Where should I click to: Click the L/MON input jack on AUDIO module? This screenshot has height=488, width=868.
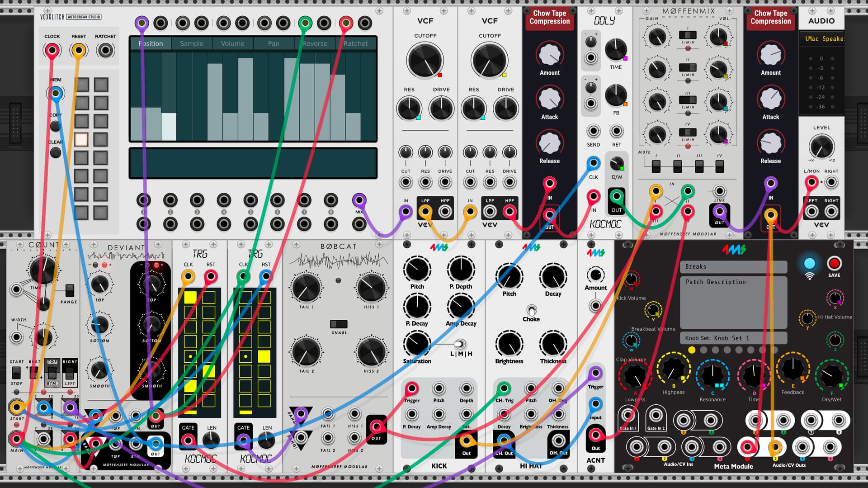point(811,182)
